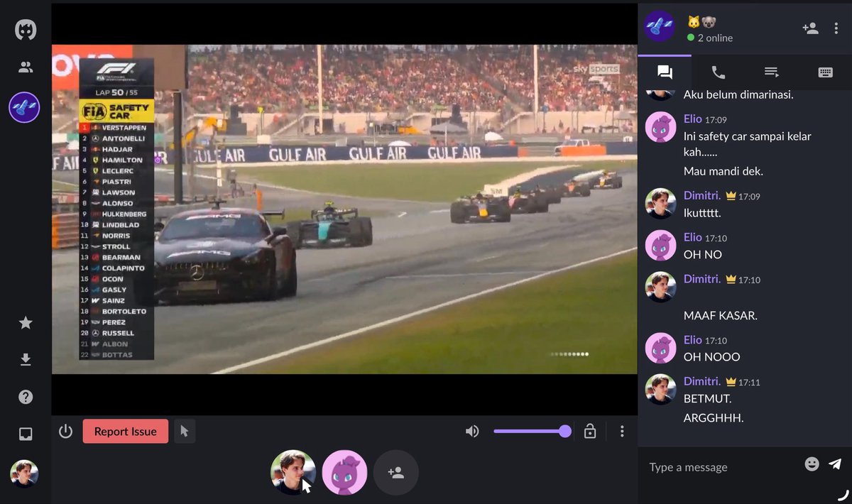Shut down the browser with power icon
The height and width of the screenshot is (504, 852).
click(x=65, y=431)
